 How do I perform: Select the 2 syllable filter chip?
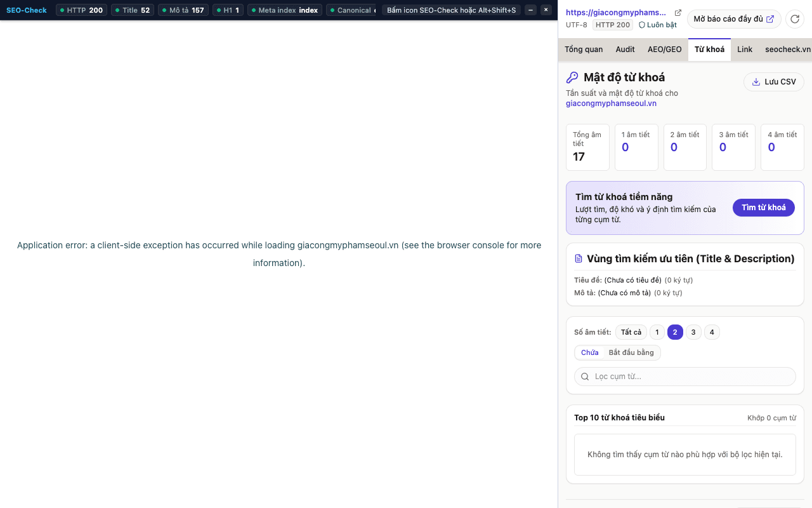[675, 332]
